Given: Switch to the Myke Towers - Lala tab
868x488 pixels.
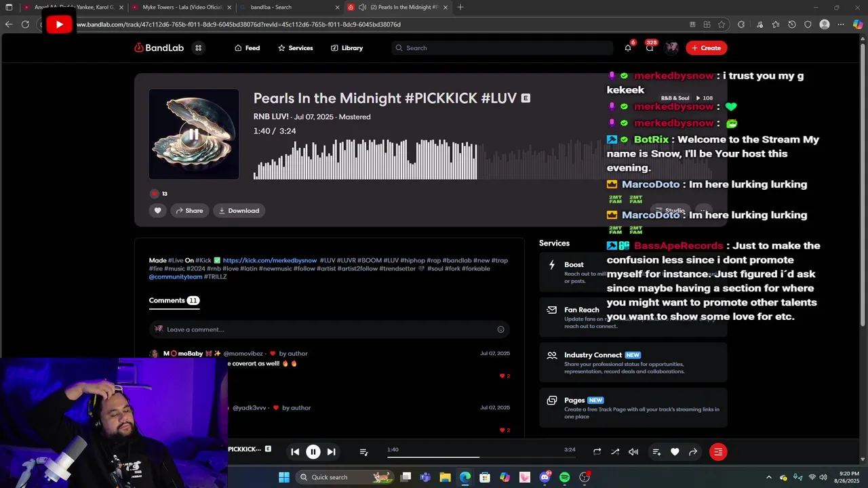Looking at the screenshot, I should coord(181,7).
